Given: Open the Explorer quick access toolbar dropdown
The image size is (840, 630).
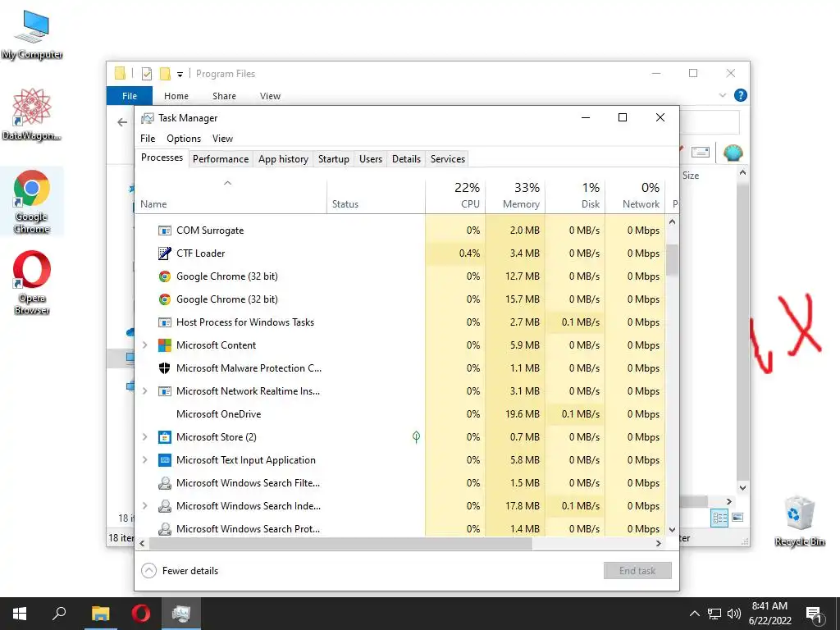Looking at the screenshot, I should point(180,75).
